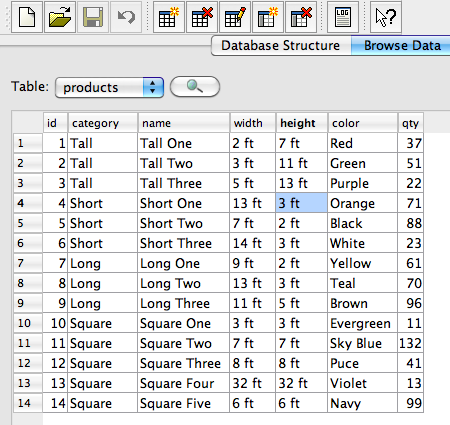Viewport: 450px width, 425px height.
Task: Click the New Database icon
Action: (x=27, y=17)
